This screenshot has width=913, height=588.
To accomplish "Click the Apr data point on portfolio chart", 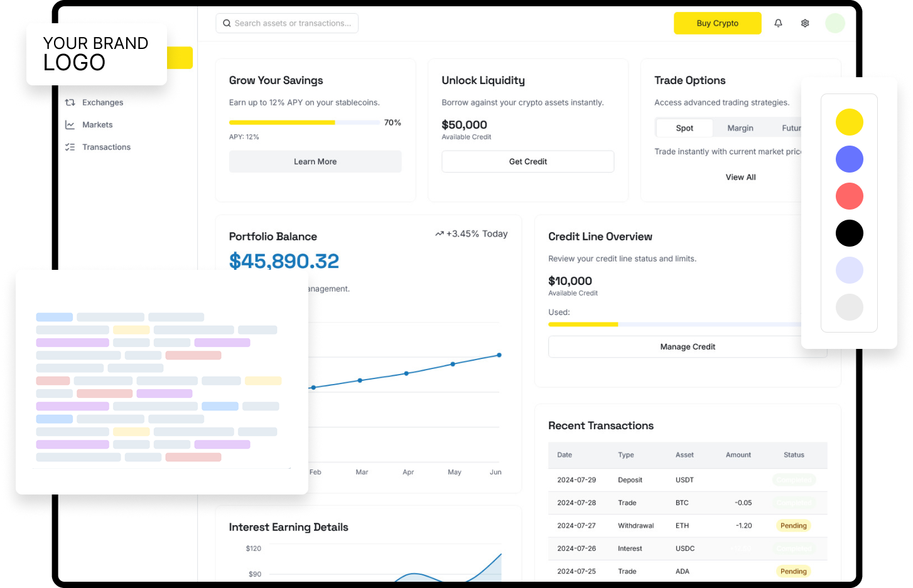I will 406,373.
